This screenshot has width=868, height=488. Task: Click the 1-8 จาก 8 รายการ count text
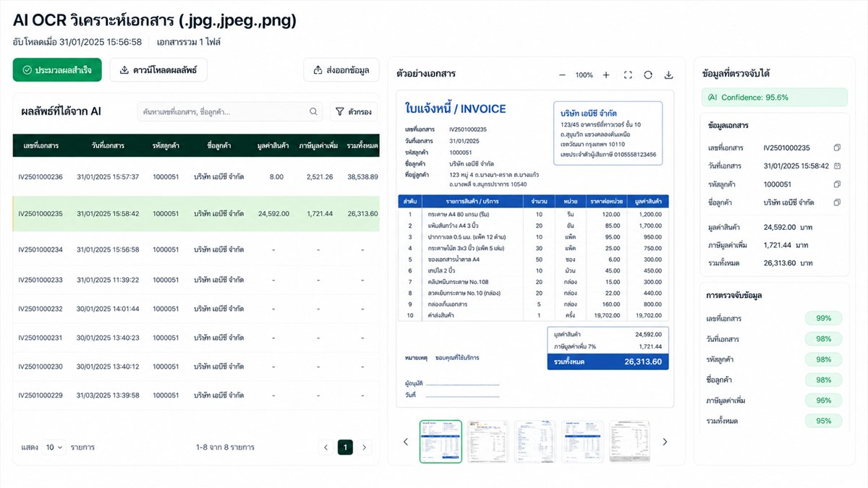click(225, 448)
